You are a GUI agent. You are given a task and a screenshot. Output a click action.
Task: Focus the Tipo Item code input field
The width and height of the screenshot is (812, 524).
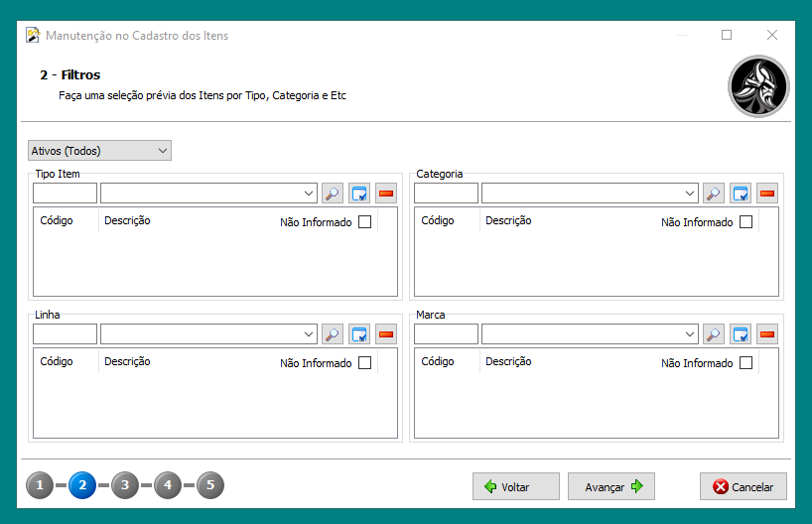(x=65, y=194)
